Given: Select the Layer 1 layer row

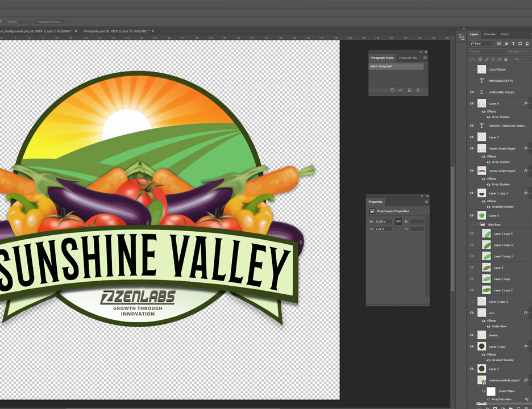Looking at the screenshot, I should 500,369.
